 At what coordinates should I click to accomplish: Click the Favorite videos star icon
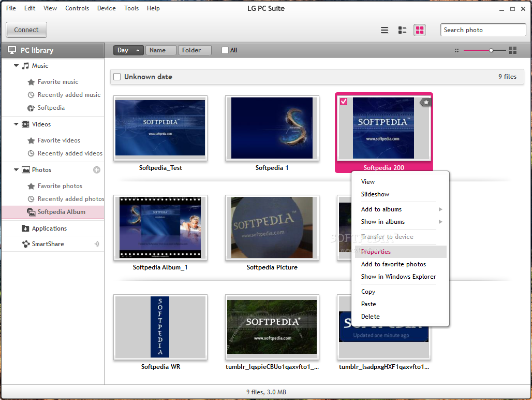click(x=31, y=140)
